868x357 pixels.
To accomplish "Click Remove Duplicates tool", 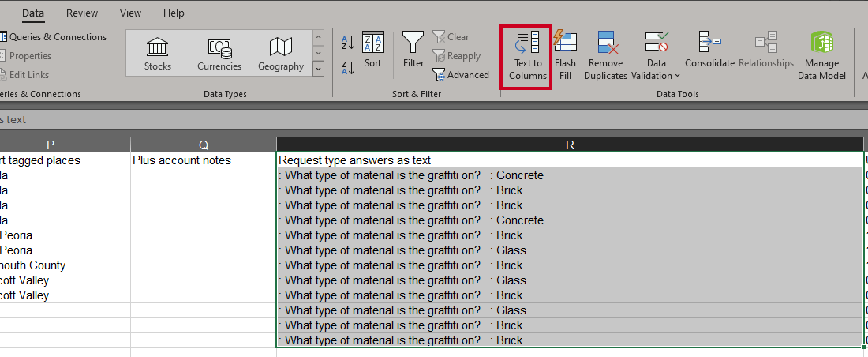I will (x=605, y=57).
